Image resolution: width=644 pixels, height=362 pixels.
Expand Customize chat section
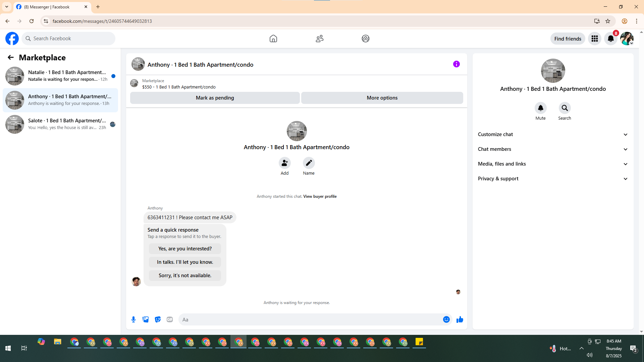pos(553,134)
